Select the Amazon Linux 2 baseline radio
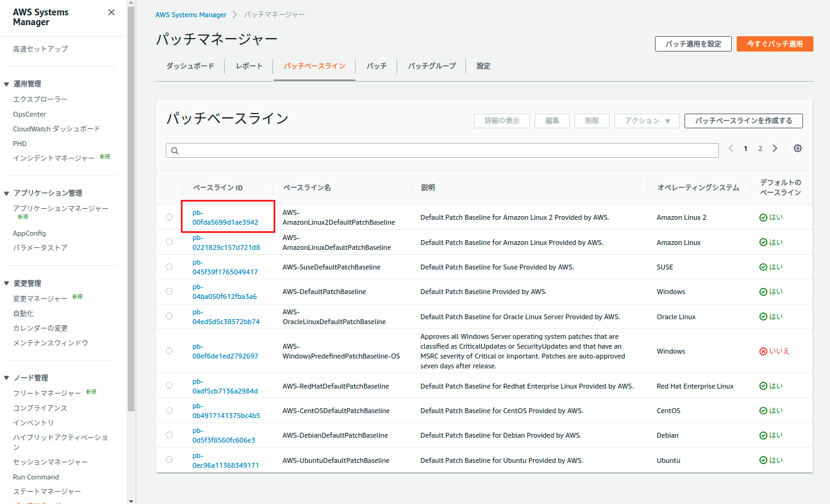This screenshot has width=830, height=504. click(x=169, y=217)
